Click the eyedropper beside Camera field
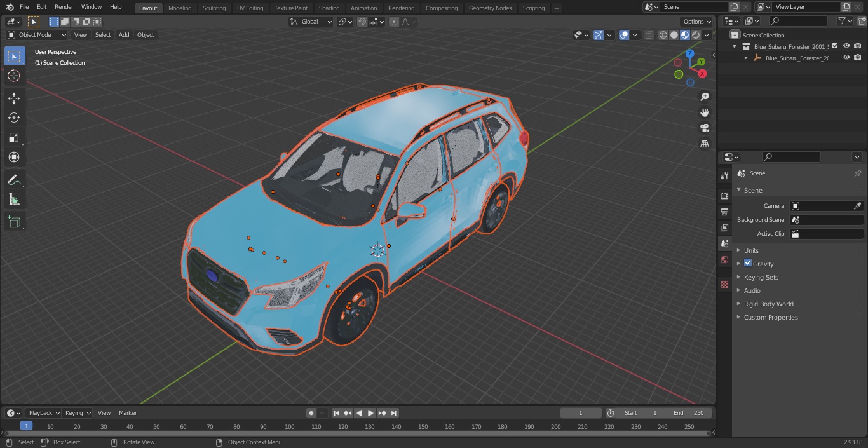This screenshot has width=868, height=448. pos(857,206)
